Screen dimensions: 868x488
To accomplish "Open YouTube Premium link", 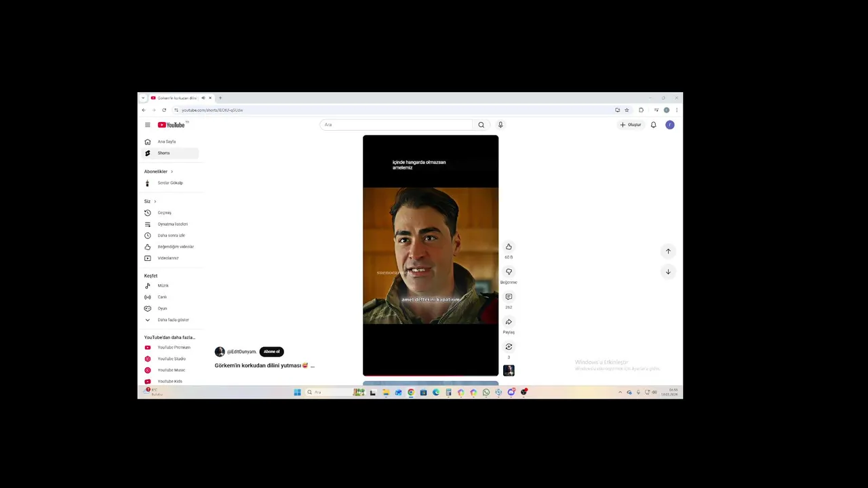I will 170,348.
